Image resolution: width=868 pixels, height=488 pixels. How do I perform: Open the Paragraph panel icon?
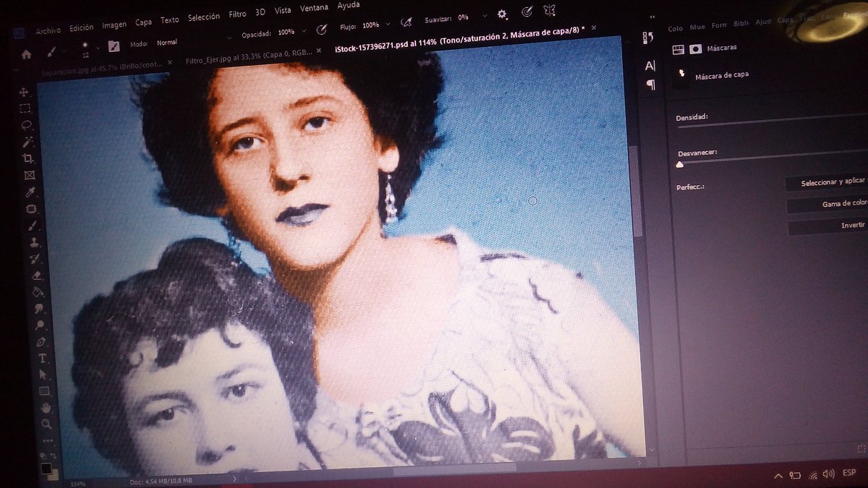click(x=650, y=85)
